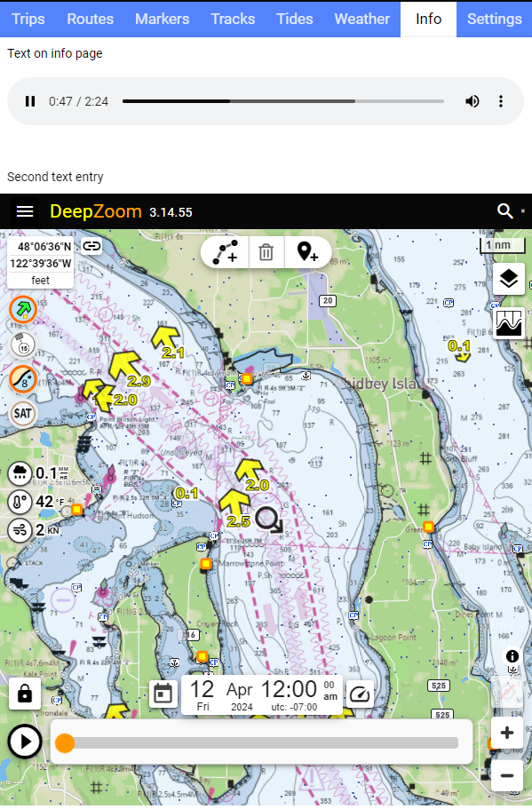Toggle the map lock button

tap(25, 694)
